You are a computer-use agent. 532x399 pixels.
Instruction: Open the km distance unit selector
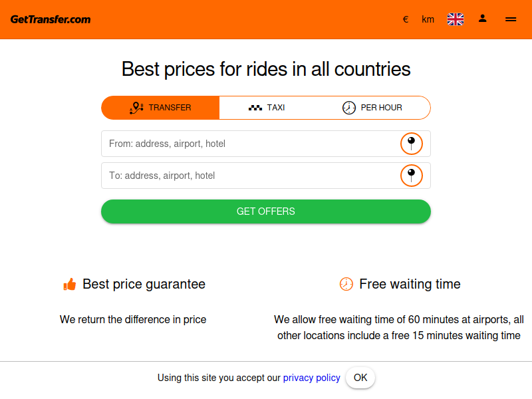428,19
